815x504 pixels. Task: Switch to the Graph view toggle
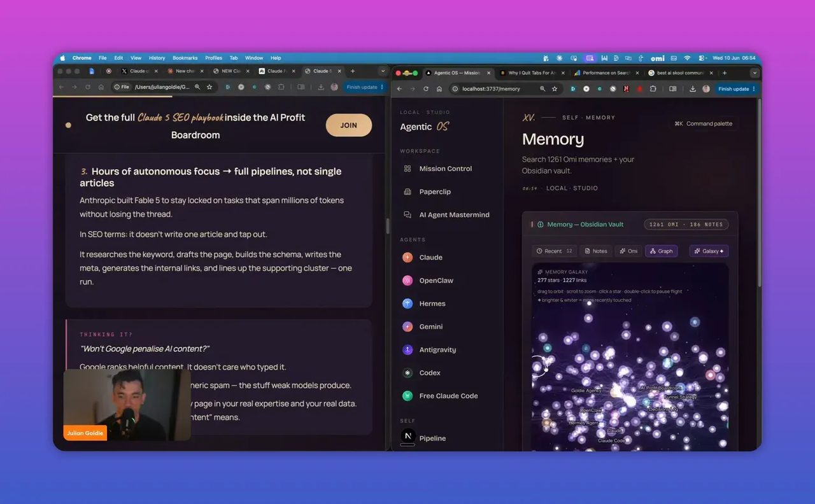click(661, 251)
